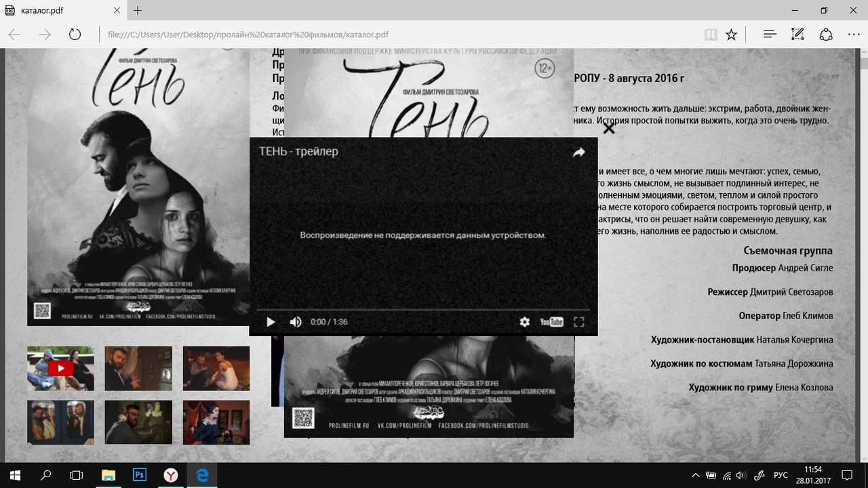Click the Edge icon on the taskbar
This screenshot has height=488, width=868.
pyautogui.click(x=202, y=475)
